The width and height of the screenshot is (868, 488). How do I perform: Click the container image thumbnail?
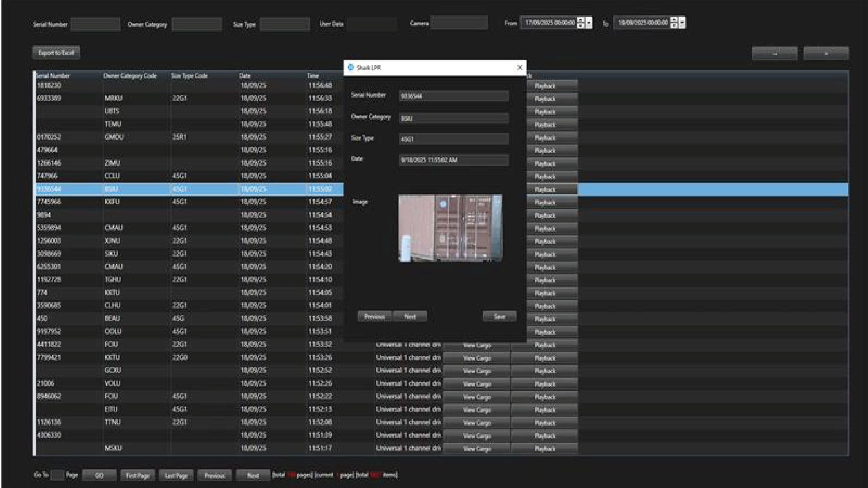tap(450, 228)
